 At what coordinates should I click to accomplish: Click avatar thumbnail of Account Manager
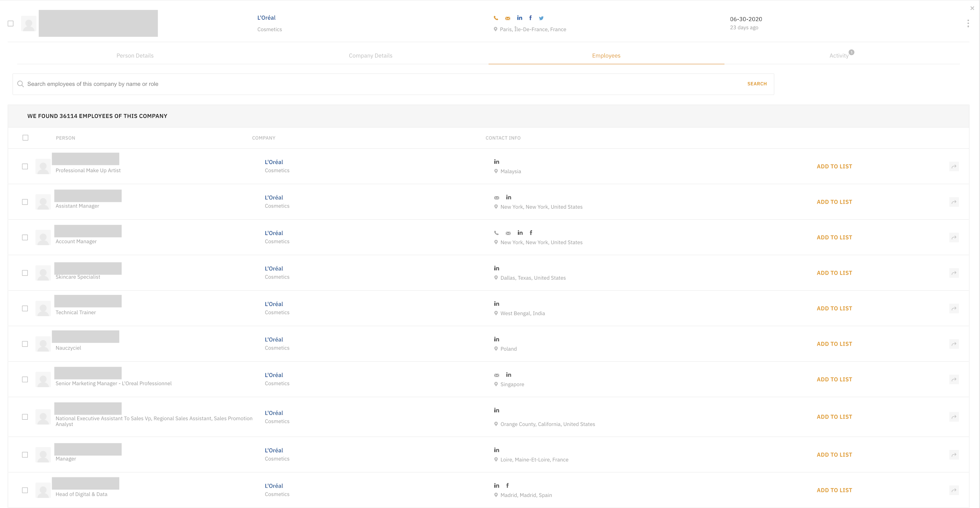tap(43, 237)
